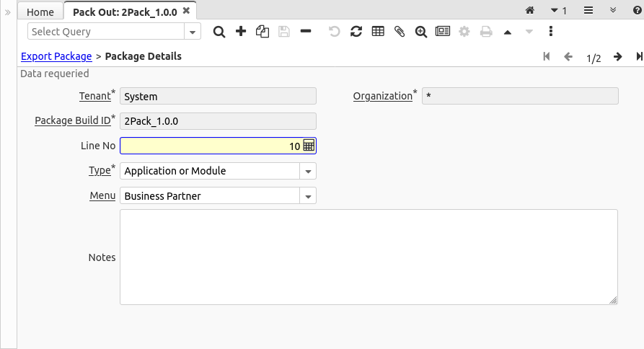The height and width of the screenshot is (349, 644).
Task: Click inside the Notes text area
Action: [x=368, y=257]
